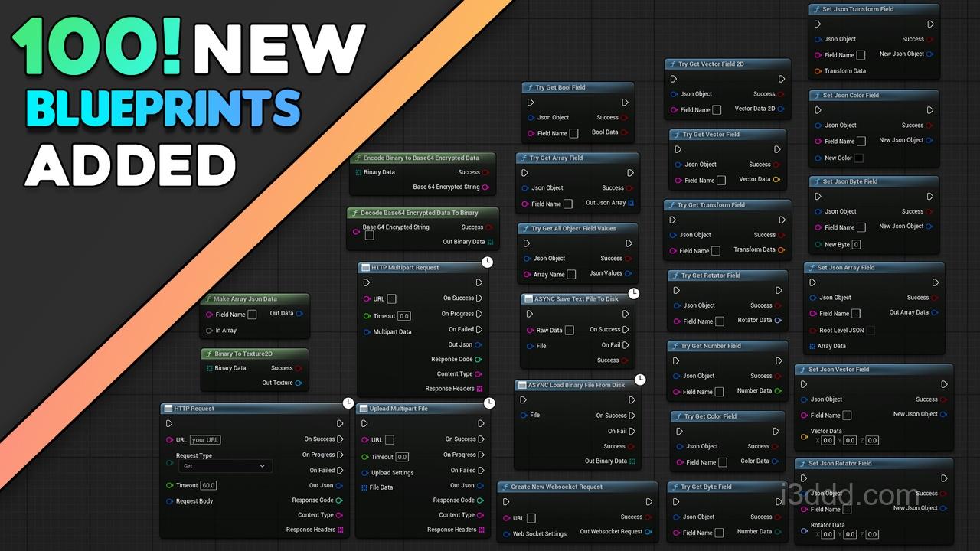Select the Make Array Json Data node header
The height and width of the screenshot is (551, 980).
click(254, 299)
